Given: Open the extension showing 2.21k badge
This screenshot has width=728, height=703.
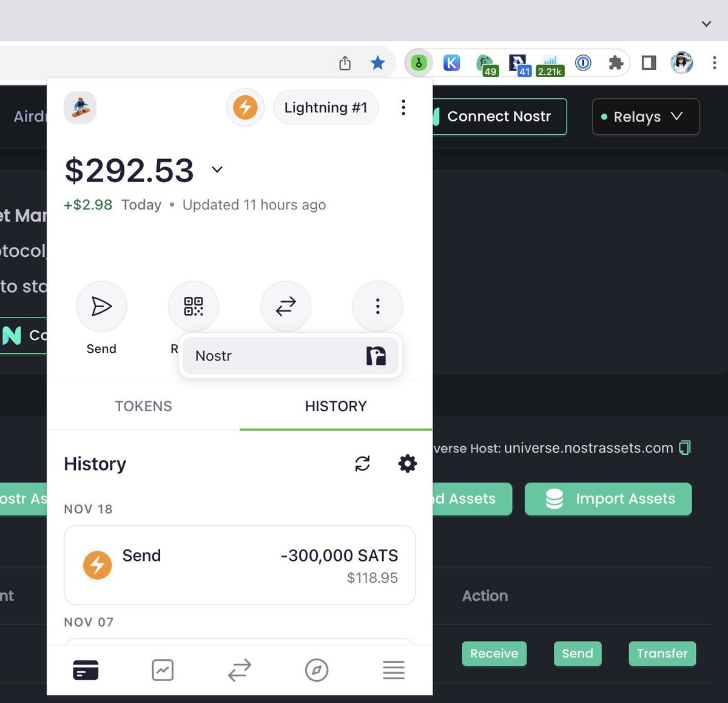Looking at the screenshot, I should pos(550,66).
